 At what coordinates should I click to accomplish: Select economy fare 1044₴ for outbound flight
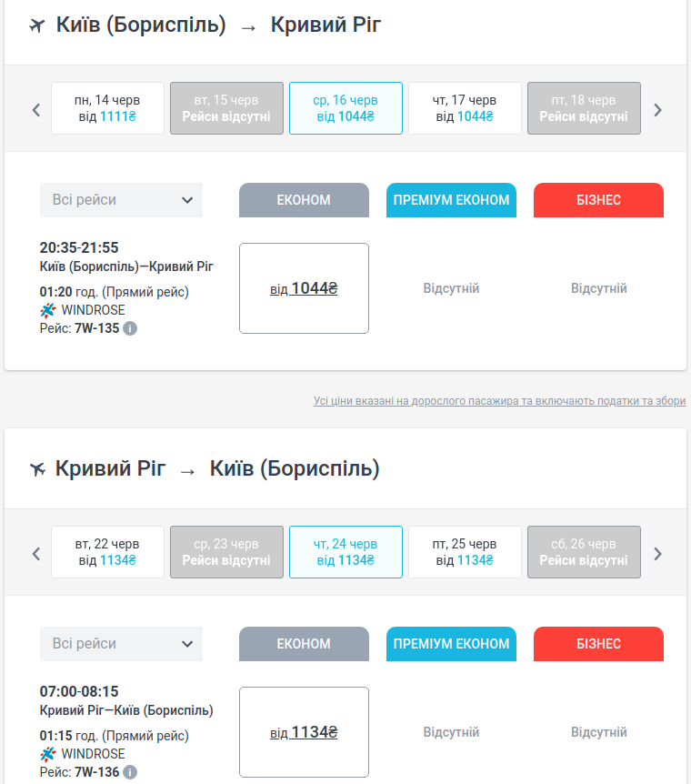click(x=304, y=288)
